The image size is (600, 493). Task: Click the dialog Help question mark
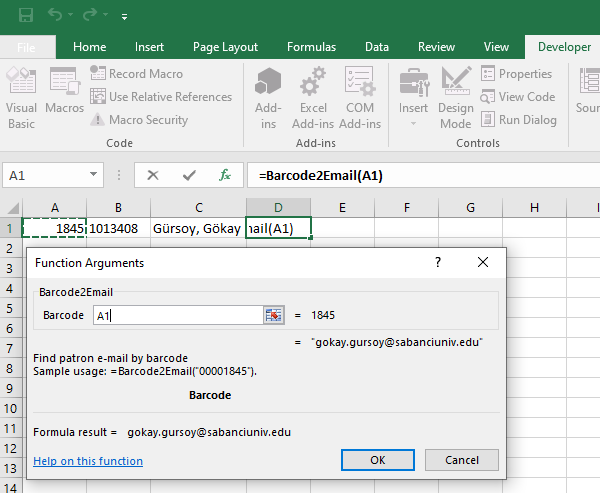[x=438, y=262]
